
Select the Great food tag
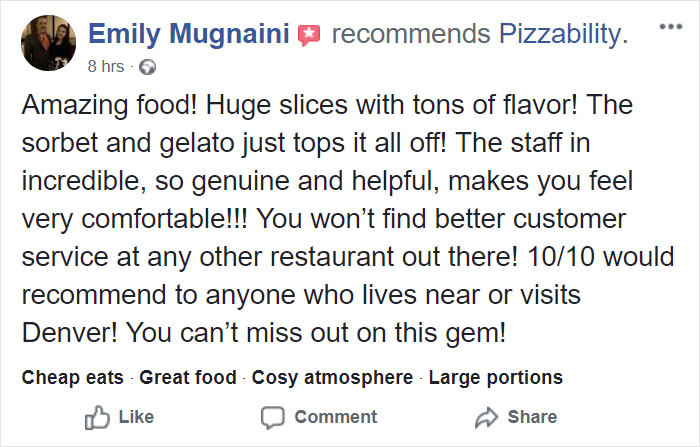(188, 377)
